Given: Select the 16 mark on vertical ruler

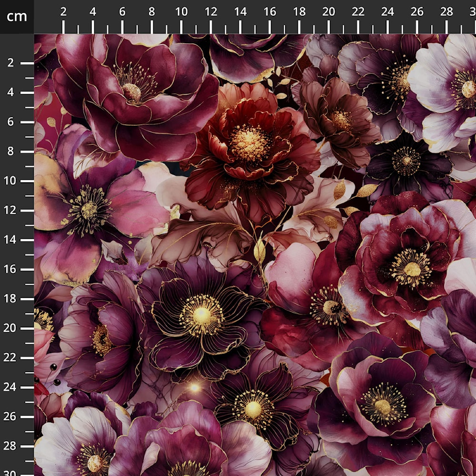Looking at the screenshot, I should [x=10, y=269].
